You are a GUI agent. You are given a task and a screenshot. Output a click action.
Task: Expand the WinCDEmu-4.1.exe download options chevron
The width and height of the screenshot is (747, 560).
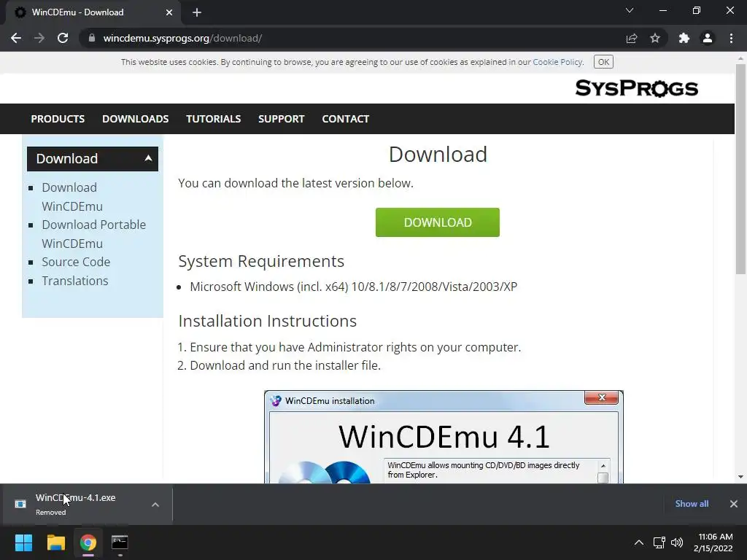point(155,505)
